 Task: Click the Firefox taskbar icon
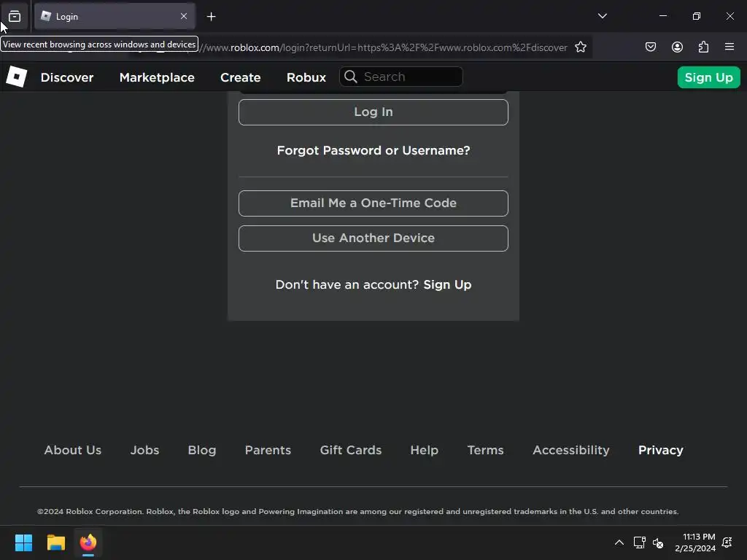point(88,542)
